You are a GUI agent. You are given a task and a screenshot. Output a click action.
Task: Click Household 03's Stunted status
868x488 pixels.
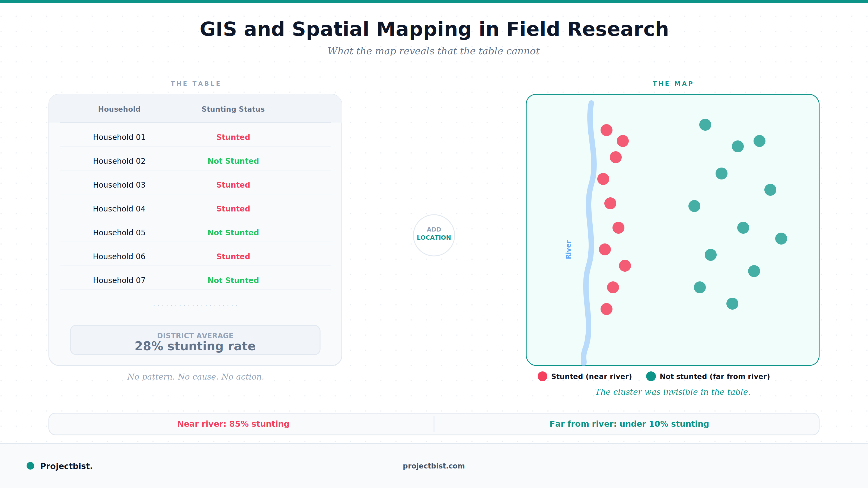click(233, 185)
